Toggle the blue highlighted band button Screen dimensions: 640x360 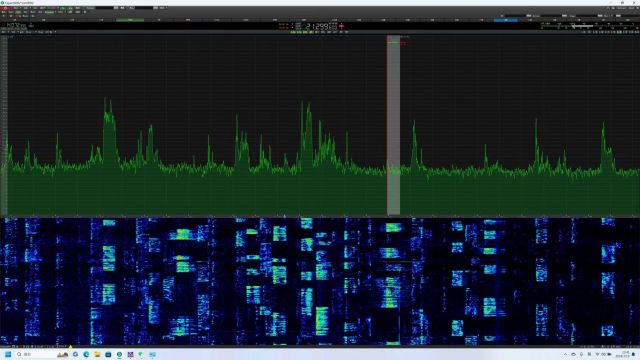(506, 20)
